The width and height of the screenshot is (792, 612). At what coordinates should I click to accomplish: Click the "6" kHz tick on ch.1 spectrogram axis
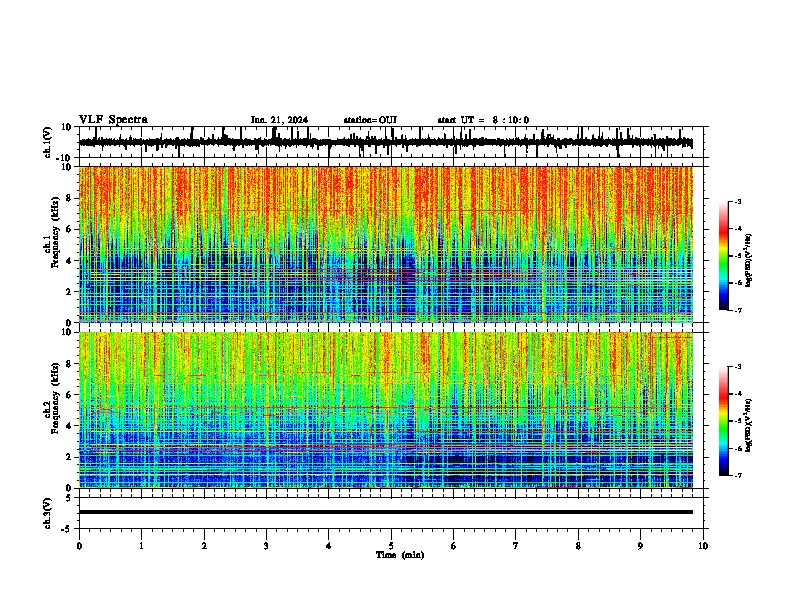(70, 229)
